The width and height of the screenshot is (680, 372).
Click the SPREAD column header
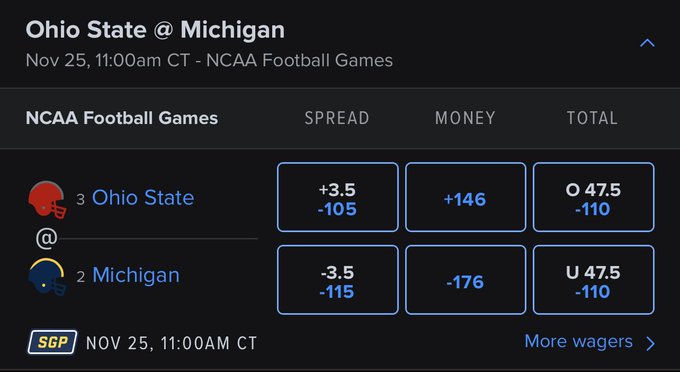click(337, 118)
